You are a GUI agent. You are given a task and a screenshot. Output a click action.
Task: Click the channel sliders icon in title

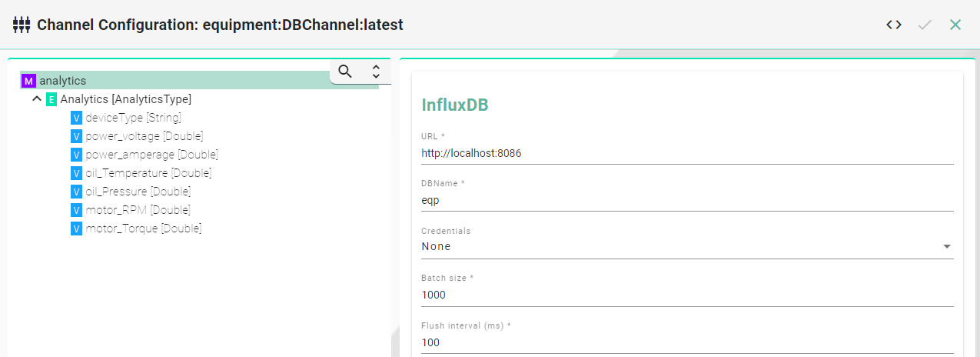22,25
